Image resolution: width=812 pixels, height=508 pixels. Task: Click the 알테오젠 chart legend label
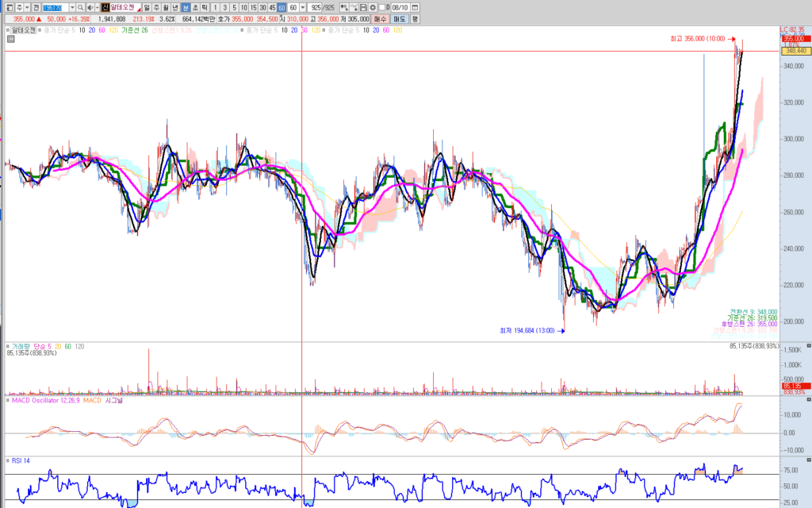coord(24,30)
